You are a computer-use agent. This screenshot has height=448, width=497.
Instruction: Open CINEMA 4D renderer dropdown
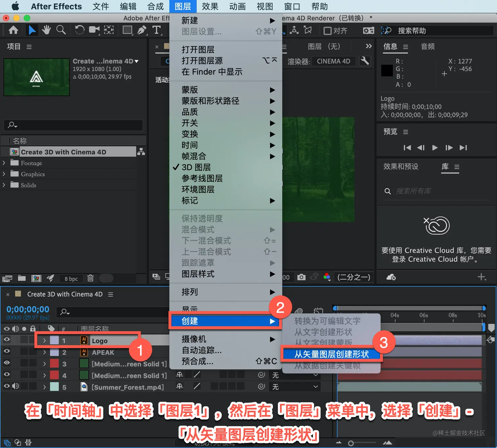pyautogui.click(x=334, y=61)
